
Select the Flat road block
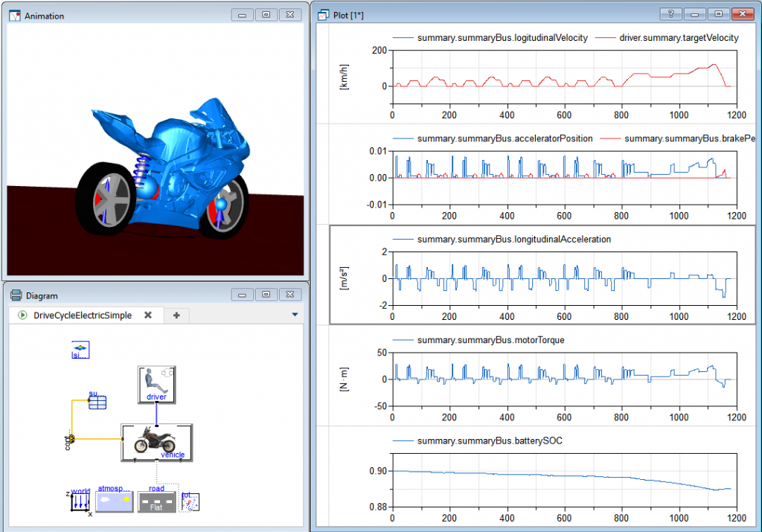pyautogui.click(x=156, y=502)
